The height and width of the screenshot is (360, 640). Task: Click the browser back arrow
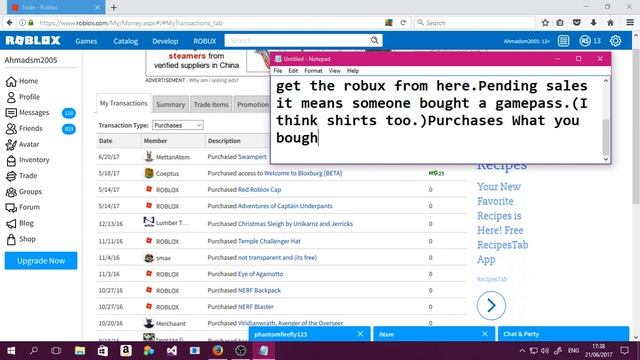(x=9, y=23)
